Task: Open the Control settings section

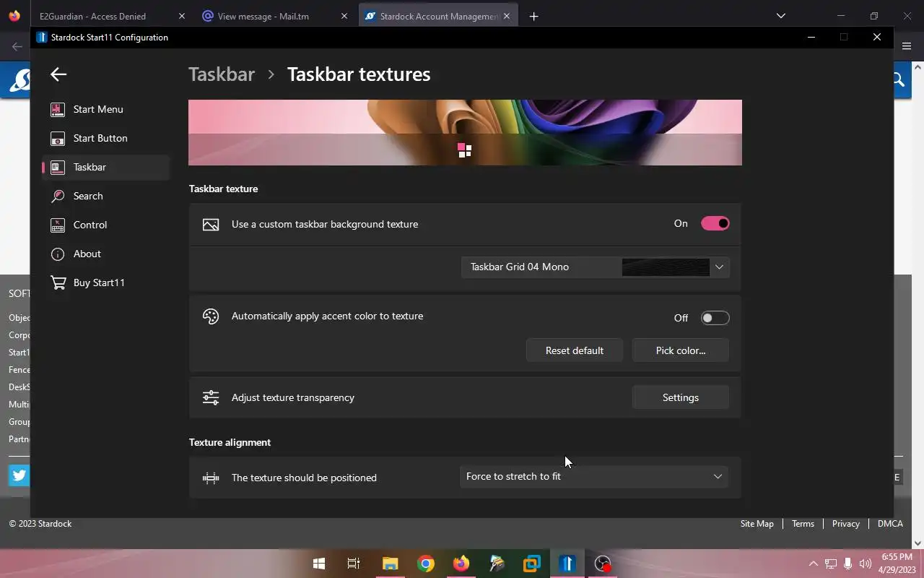Action: click(106, 225)
